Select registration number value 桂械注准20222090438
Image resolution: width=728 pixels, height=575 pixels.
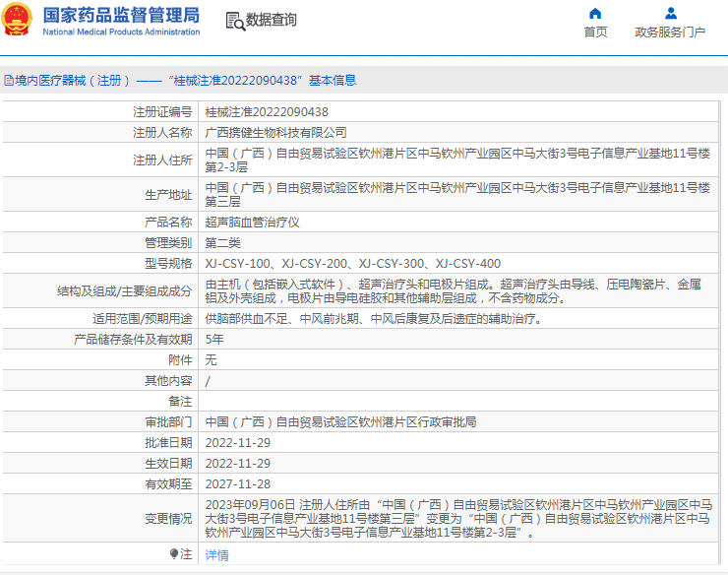[x=267, y=112]
